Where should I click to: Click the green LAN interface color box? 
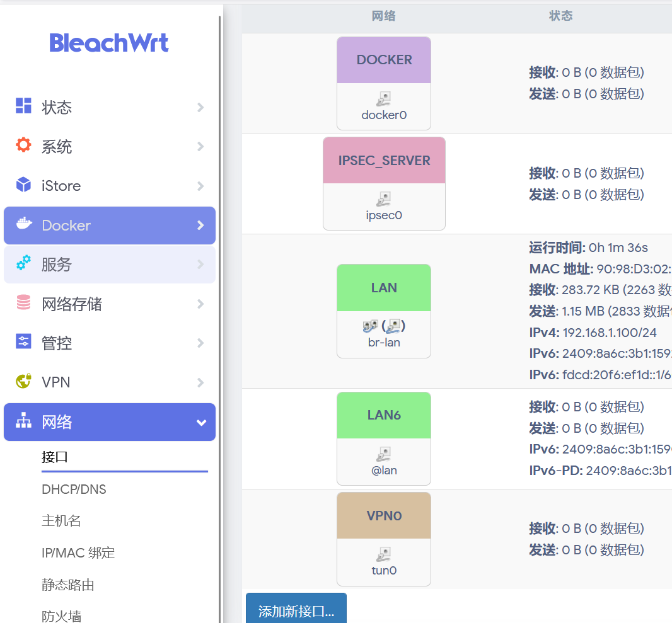pyautogui.click(x=384, y=288)
